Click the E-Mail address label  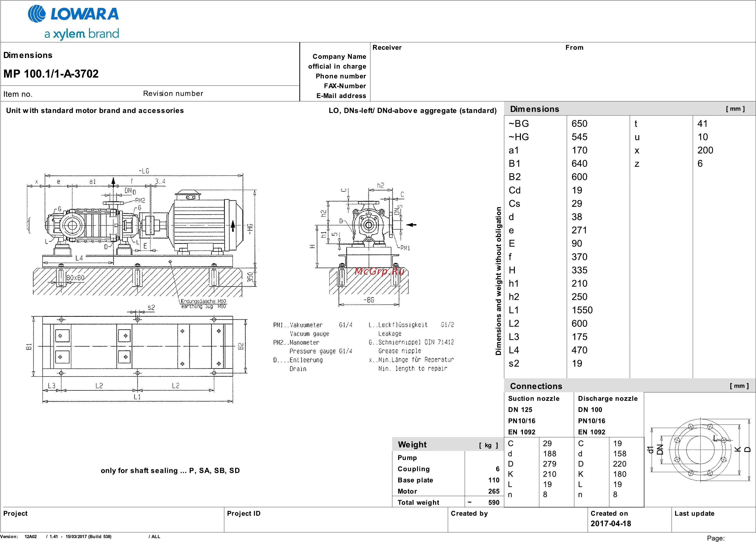point(341,96)
